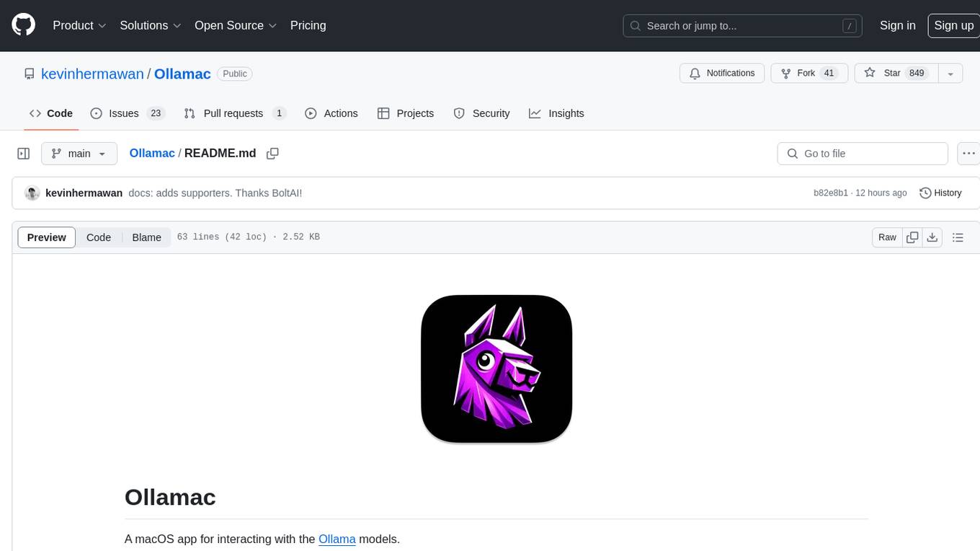Open the Pull requests tab

click(x=235, y=113)
